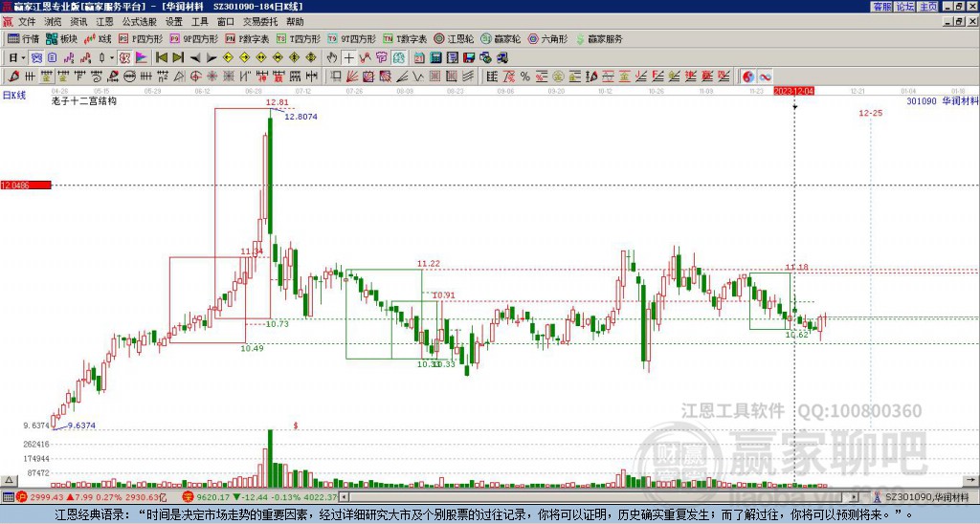This screenshot has height=524, width=980.
Task: Launch the 江恩轮 Gann wheel
Action: click(454, 38)
